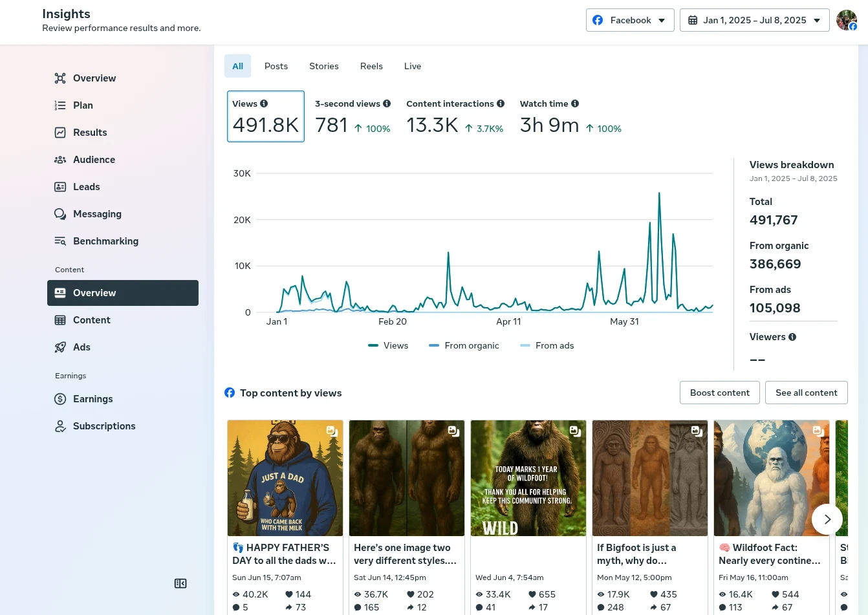Switch to the Reels tab
Viewport: 868px width, 615px height.
pyautogui.click(x=371, y=66)
